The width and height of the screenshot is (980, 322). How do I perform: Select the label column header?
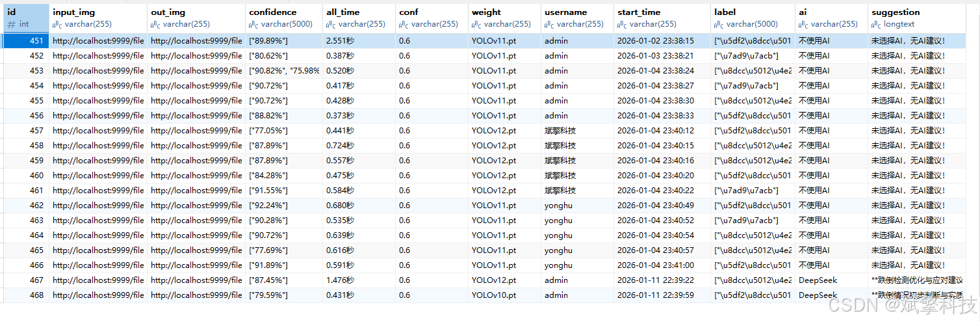pos(753,18)
